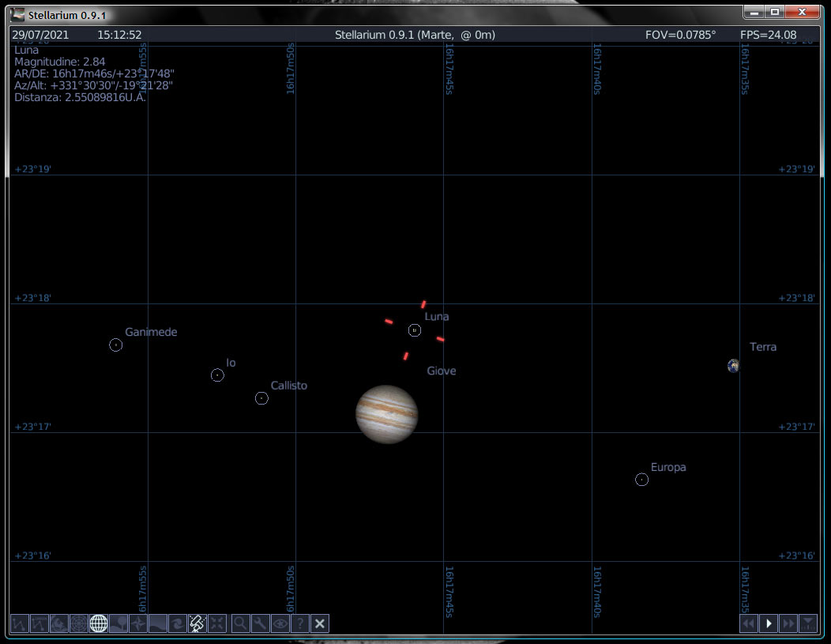
Task: Decrease time speed with the rewind button
Action: [748, 623]
